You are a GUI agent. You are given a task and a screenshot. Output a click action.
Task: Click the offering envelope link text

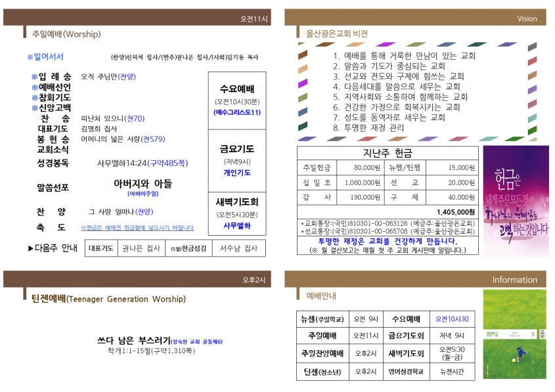pyautogui.click(x=137, y=228)
